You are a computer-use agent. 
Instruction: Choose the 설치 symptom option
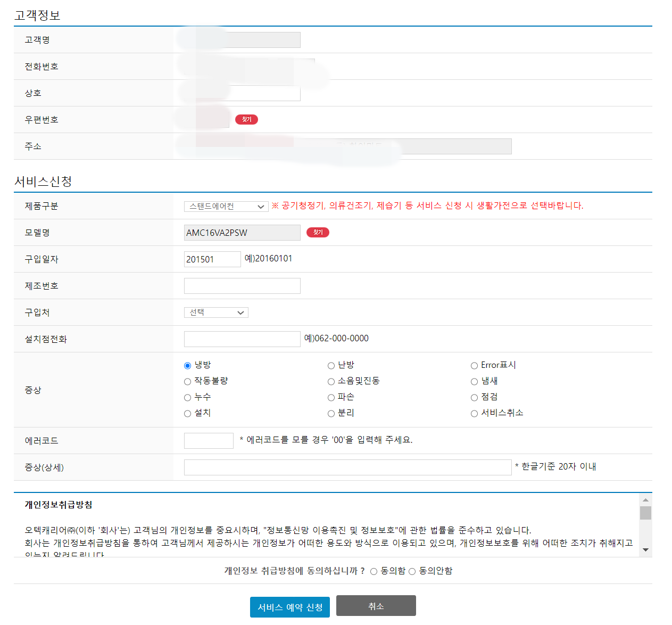click(x=187, y=413)
